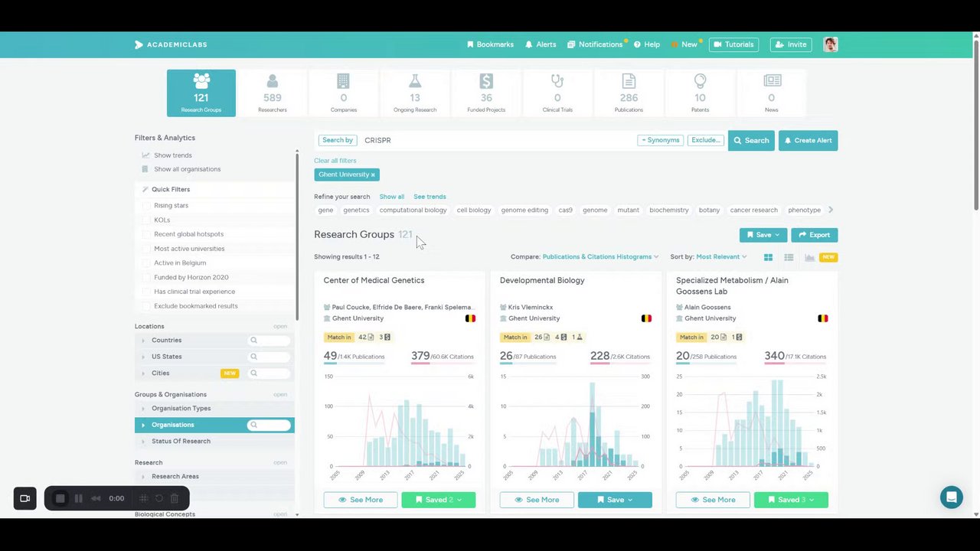
Task: Click the CRISPR search input field
Action: coord(498,141)
